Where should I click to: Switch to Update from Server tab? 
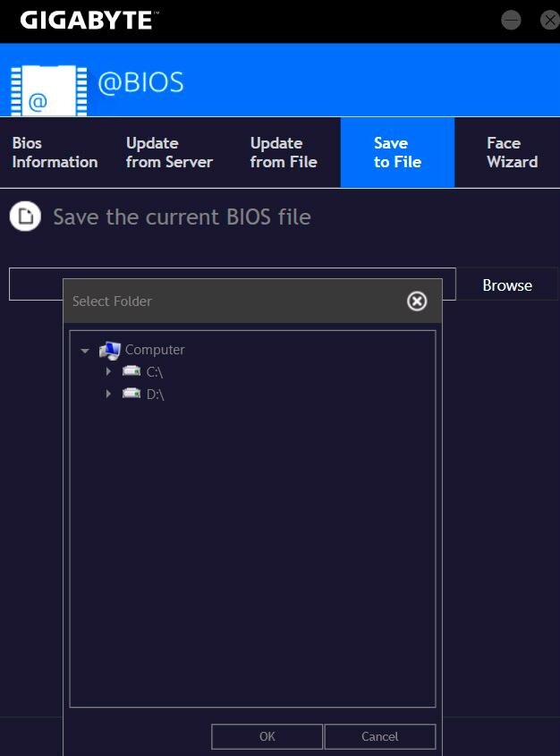coord(169,152)
